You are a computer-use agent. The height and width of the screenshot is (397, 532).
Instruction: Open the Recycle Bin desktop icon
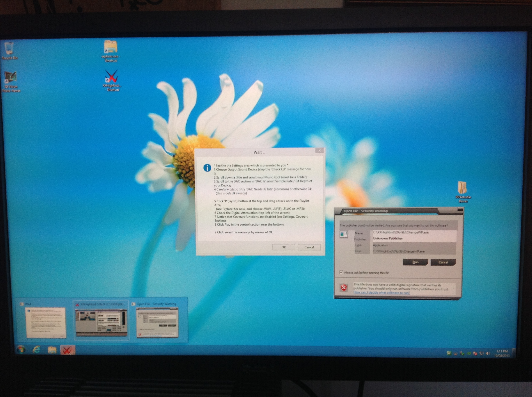9,51
